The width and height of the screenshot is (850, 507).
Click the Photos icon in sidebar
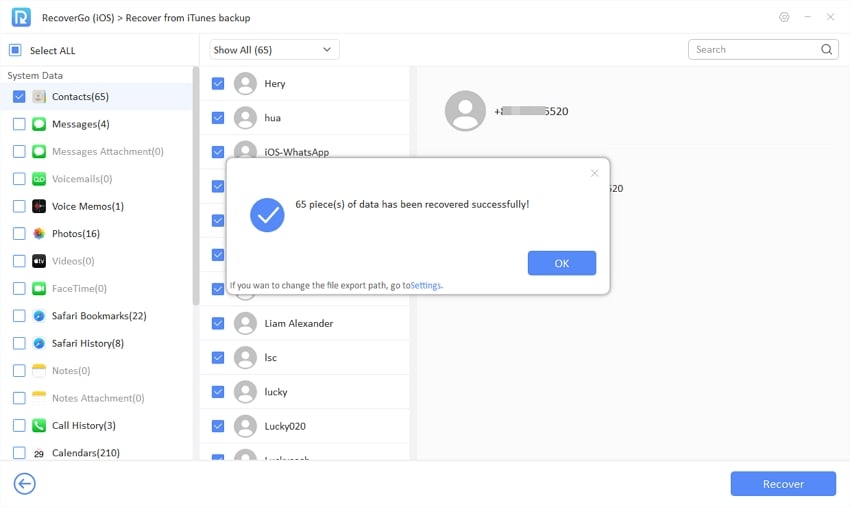[x=39, y=233]
